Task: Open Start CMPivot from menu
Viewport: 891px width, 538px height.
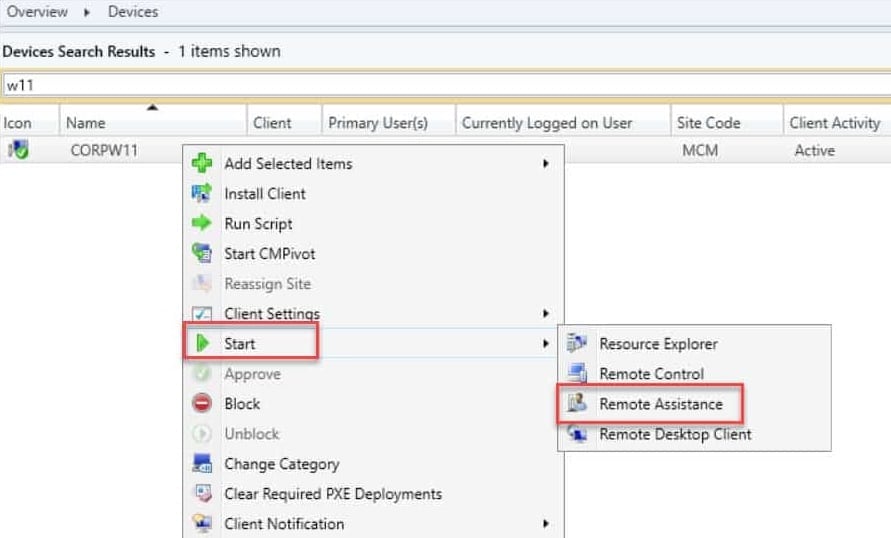Action: [373, 254]
